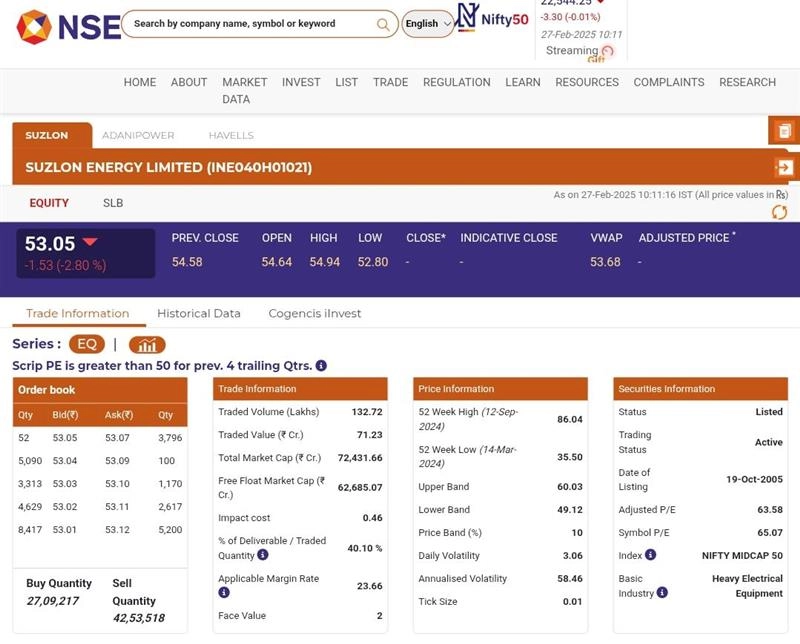Click the Nifty50 logo in header

tap(492, 20)
